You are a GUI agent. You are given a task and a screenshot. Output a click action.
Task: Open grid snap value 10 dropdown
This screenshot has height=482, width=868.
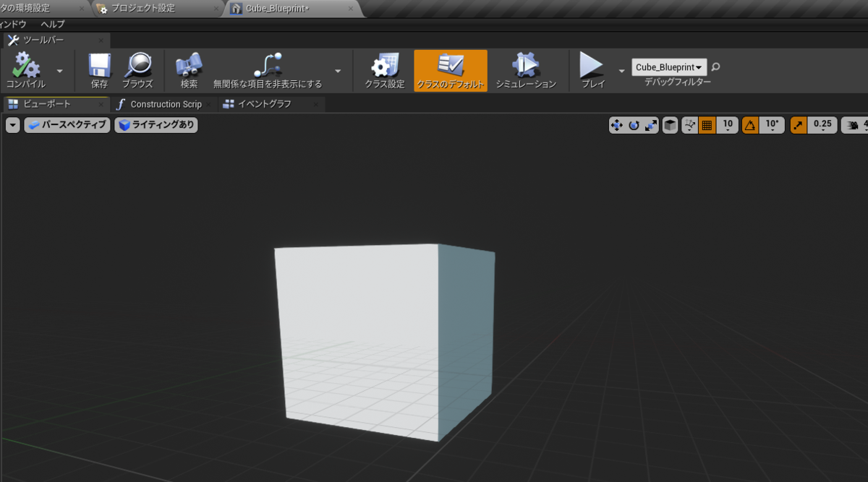click(728, 125)
